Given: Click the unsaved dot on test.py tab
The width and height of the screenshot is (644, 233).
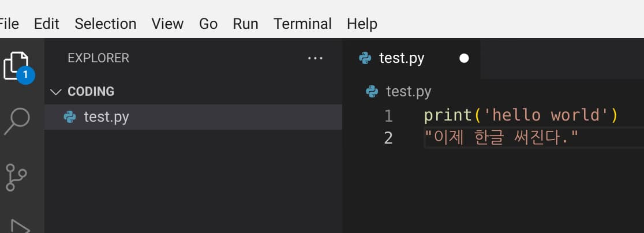Looking at the screenshot, I should [x=463, y=58].
